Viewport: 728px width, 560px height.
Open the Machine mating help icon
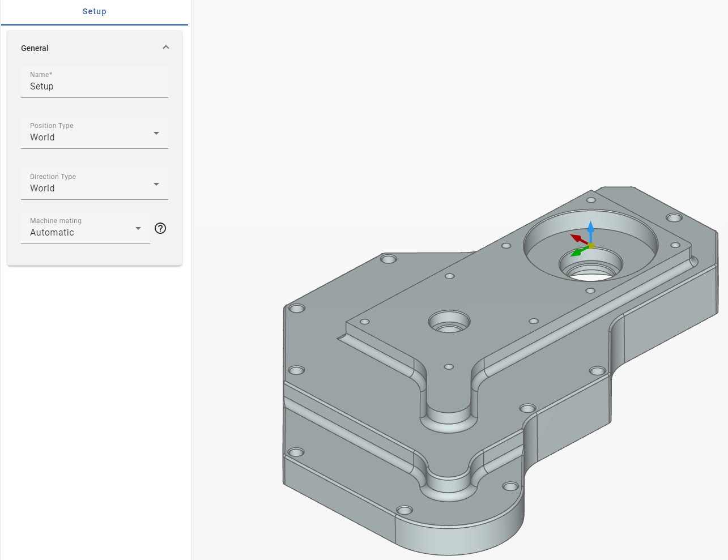click(x=160, y=228)
